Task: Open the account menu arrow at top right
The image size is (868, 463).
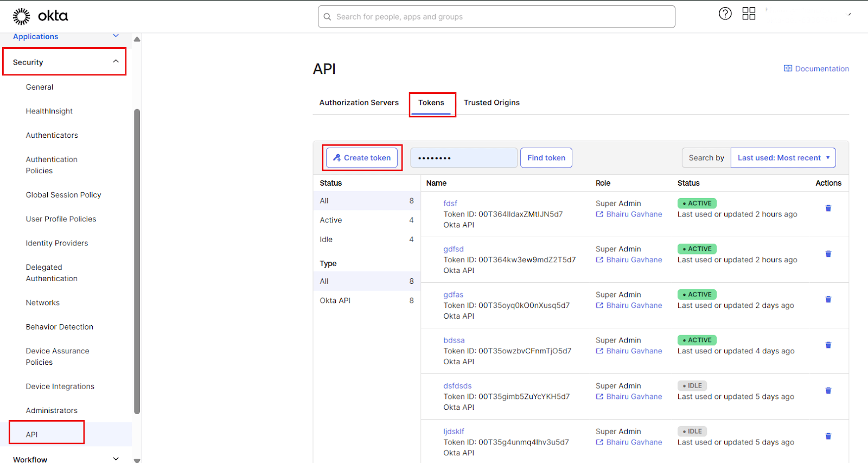Action: pyautogui.click(x=850, y=14)
